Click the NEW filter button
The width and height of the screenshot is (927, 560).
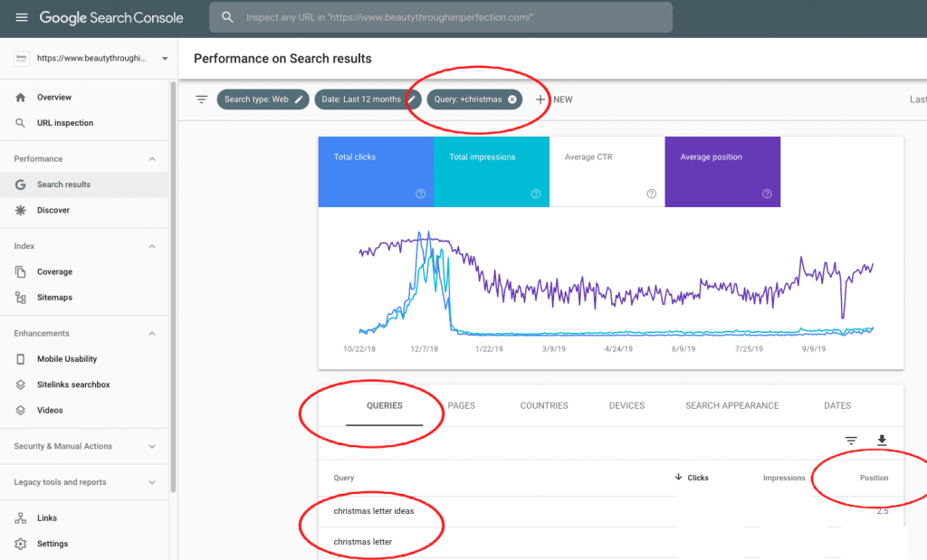coord(552,100)
